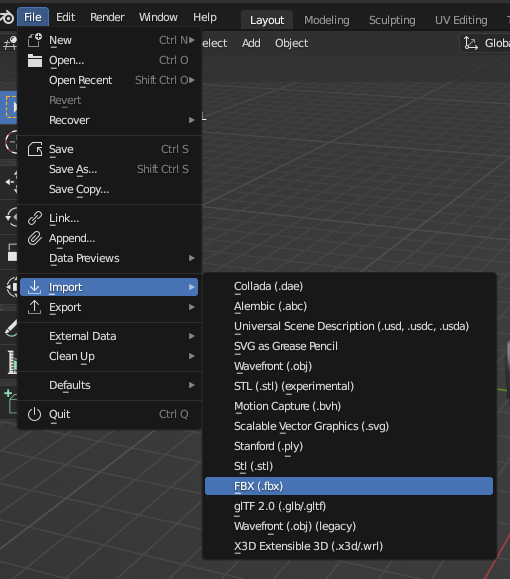Open the Edit menu

point(65,17)
